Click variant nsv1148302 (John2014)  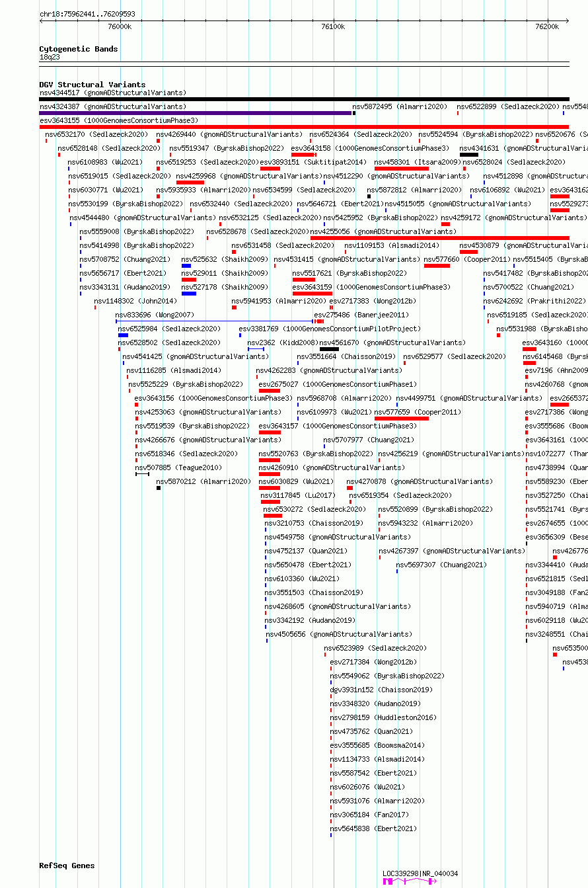pyautogui.click(x=135, y=301)
